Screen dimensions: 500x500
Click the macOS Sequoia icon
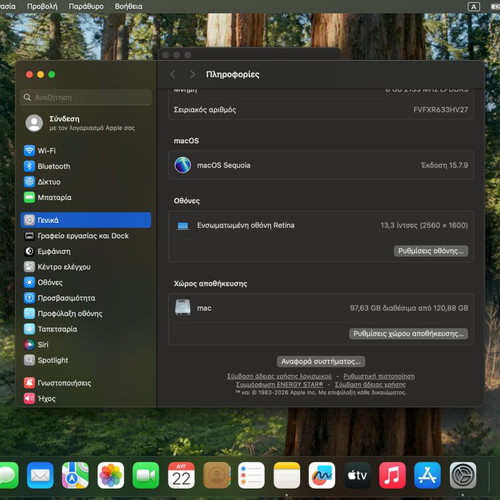click(183, 165)
